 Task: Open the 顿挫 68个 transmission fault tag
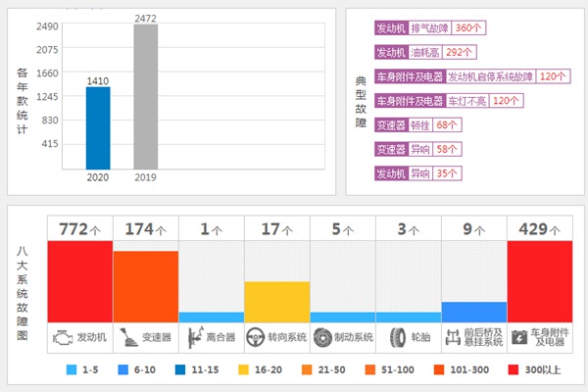[x=419, y=124]
